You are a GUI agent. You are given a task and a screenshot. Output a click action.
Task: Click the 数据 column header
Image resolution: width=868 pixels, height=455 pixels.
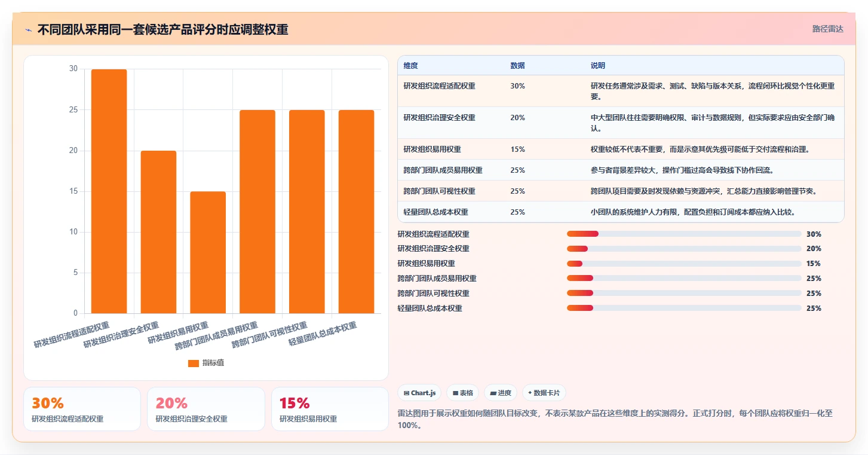click(518, 66)
